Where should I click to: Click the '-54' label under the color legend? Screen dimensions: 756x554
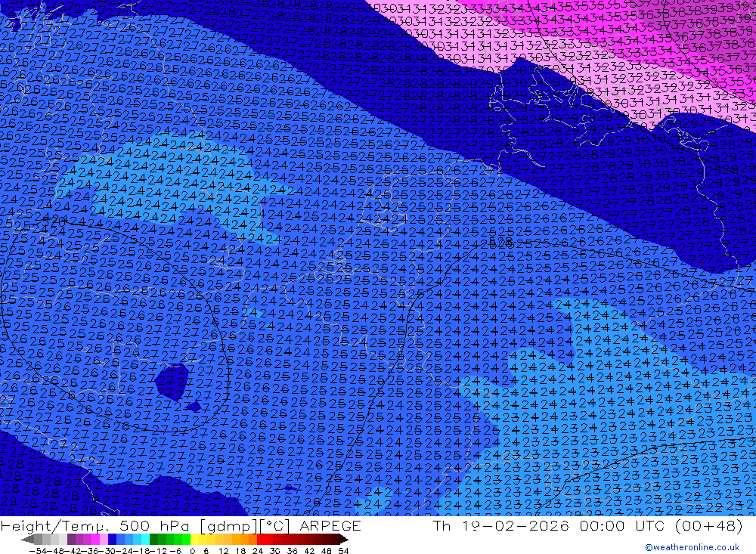pos(38,551)
